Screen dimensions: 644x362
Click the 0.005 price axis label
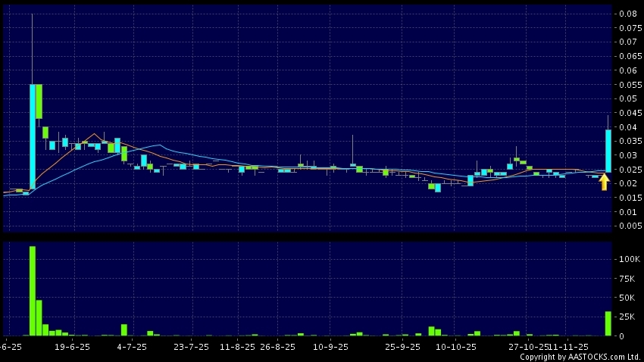(x=629, y=226)
